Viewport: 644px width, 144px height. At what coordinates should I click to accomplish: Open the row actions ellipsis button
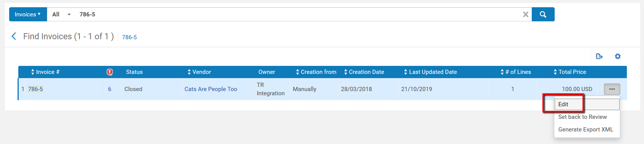(x=612, y=89)
